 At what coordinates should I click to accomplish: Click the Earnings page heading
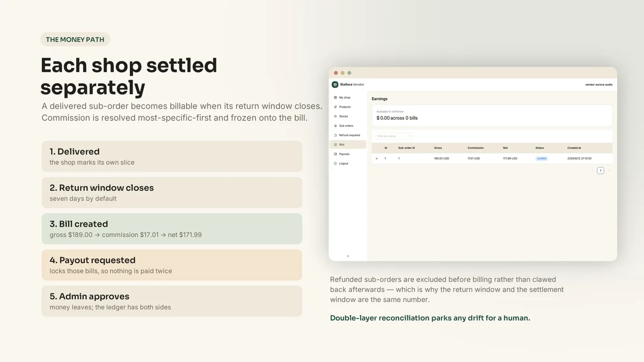coord(379,99)
